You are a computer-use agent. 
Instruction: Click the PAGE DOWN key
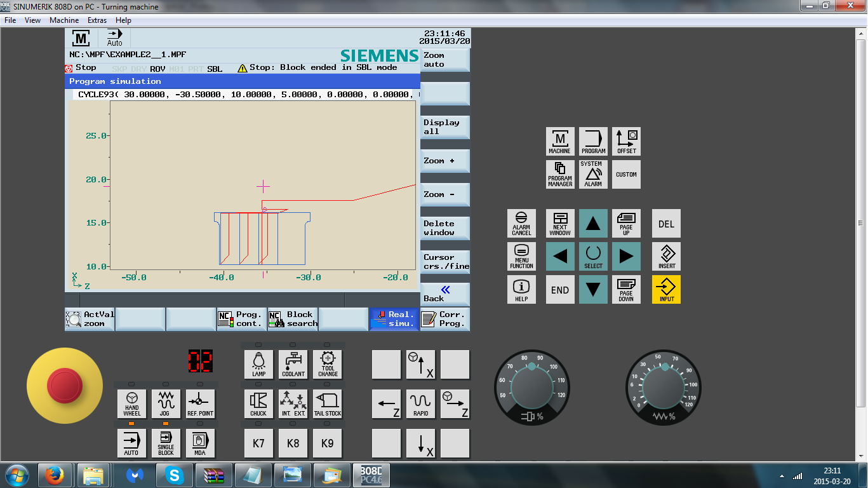626,290
